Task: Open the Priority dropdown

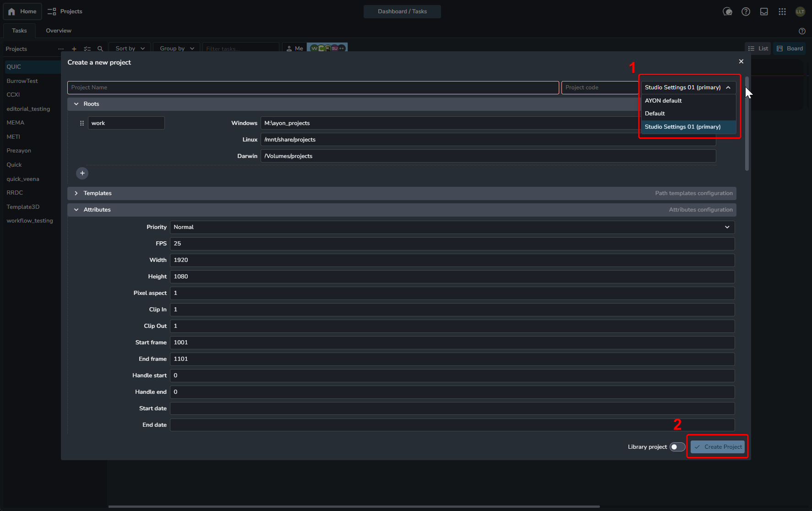Action: 452,227
